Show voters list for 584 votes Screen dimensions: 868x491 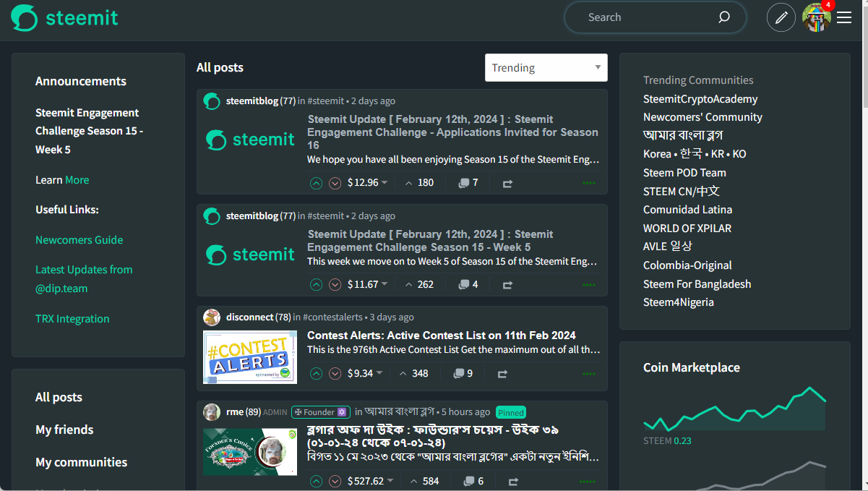click(424, 482)
